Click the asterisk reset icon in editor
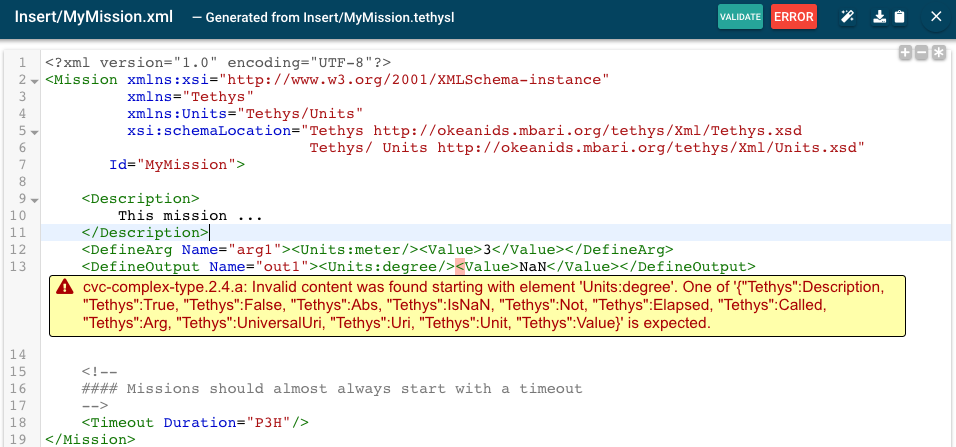 [x=938, y=53]
